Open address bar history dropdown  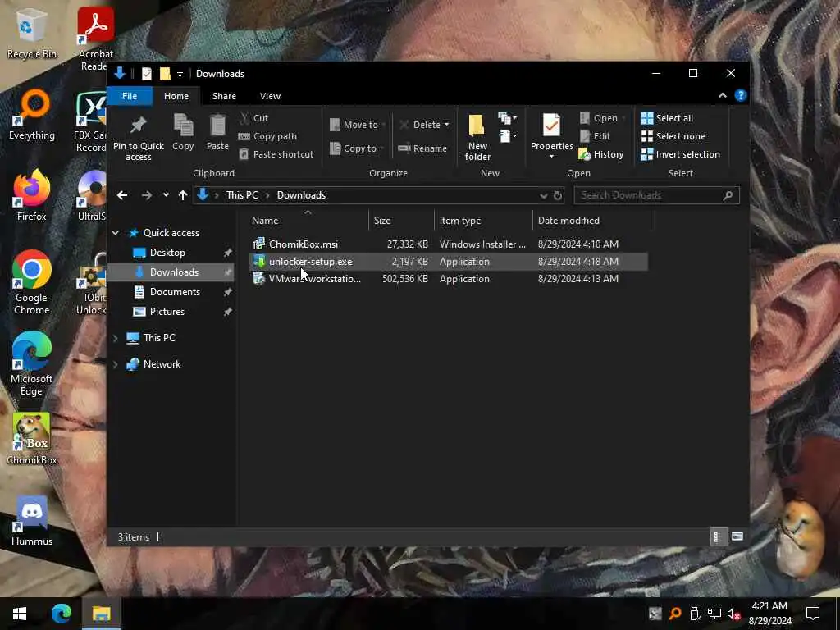544,195
